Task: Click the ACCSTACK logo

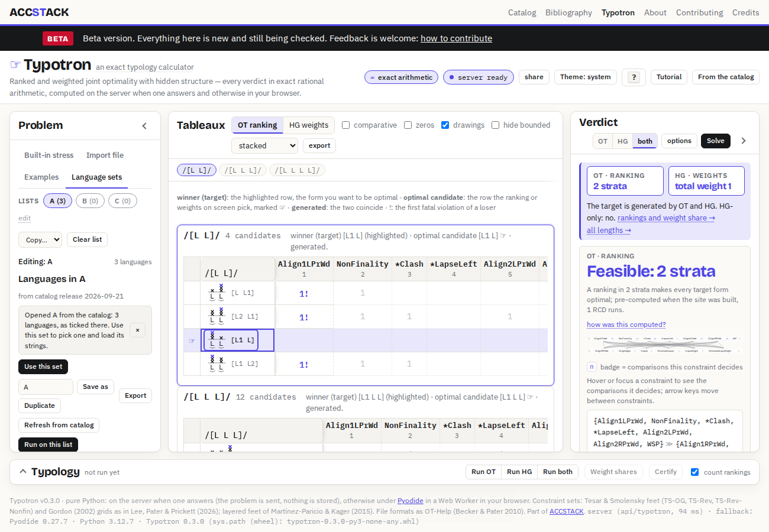Action: (x=39, y=12)
